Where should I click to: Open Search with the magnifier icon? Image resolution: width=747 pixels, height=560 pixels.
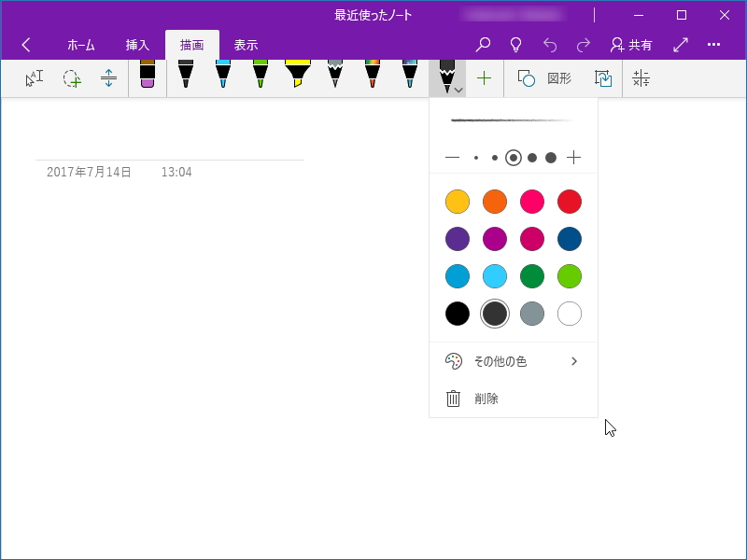pyautogui.click(x=483, y=44)
